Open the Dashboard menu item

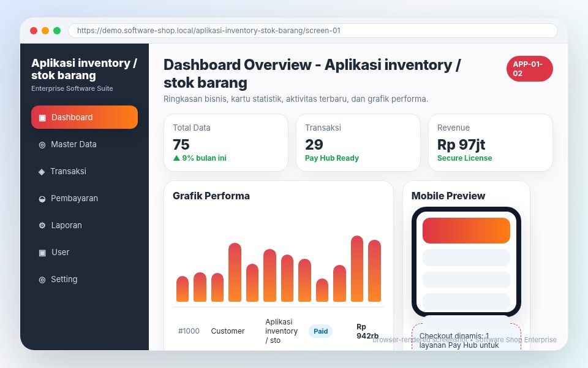click(85, 117)
